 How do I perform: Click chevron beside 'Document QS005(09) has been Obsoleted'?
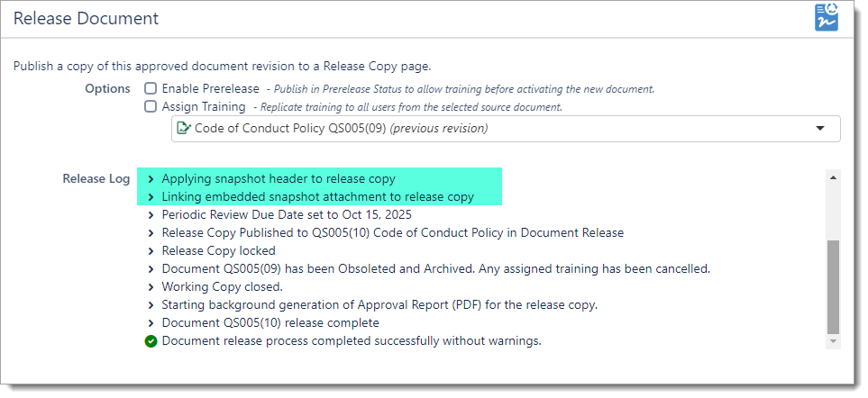click(151, 269)
